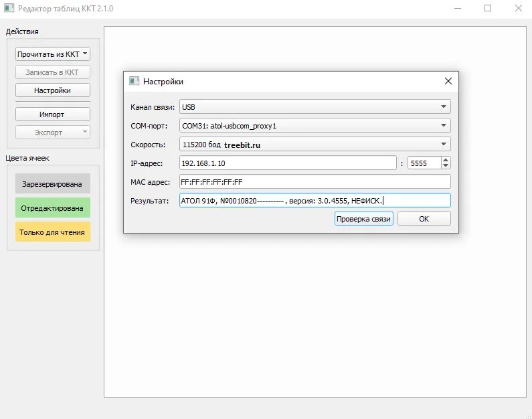Image resolution: width=532 pixels, height=419 pixels.
Task: Click the Цвета ячеек group label
Action: tap(27, 158)
